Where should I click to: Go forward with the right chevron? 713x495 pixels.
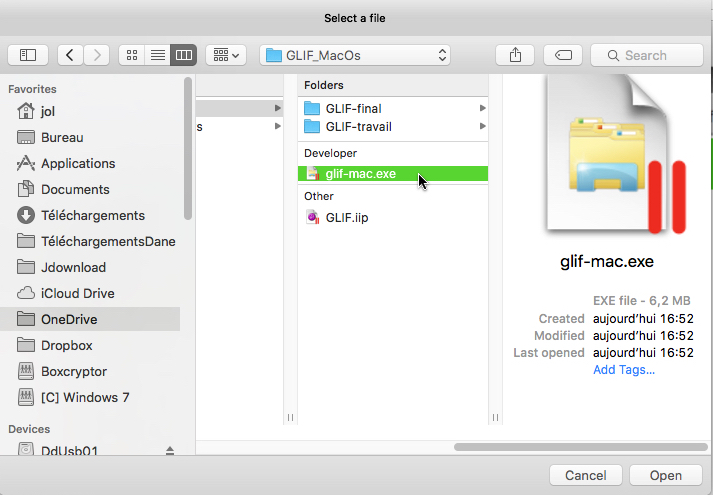(97, 55)
